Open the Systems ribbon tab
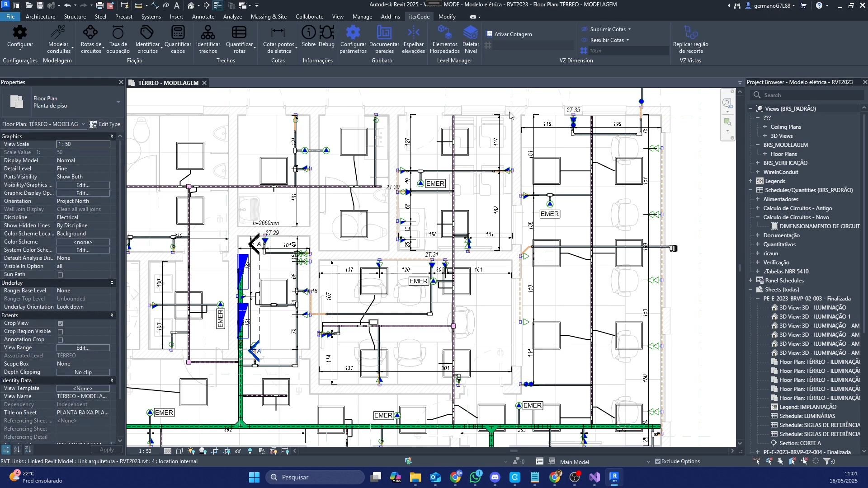 pyautogui.click(x=151, y=17)
